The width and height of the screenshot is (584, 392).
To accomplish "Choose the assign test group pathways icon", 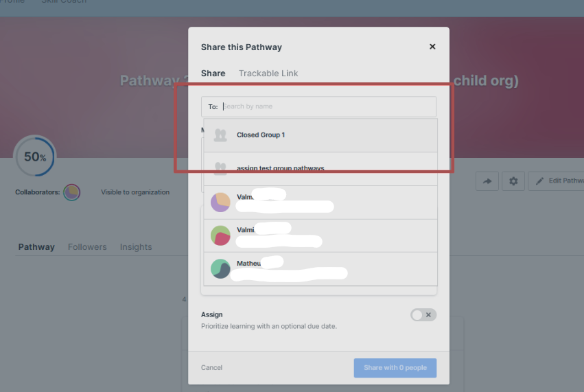I will [x=220, y=168].
